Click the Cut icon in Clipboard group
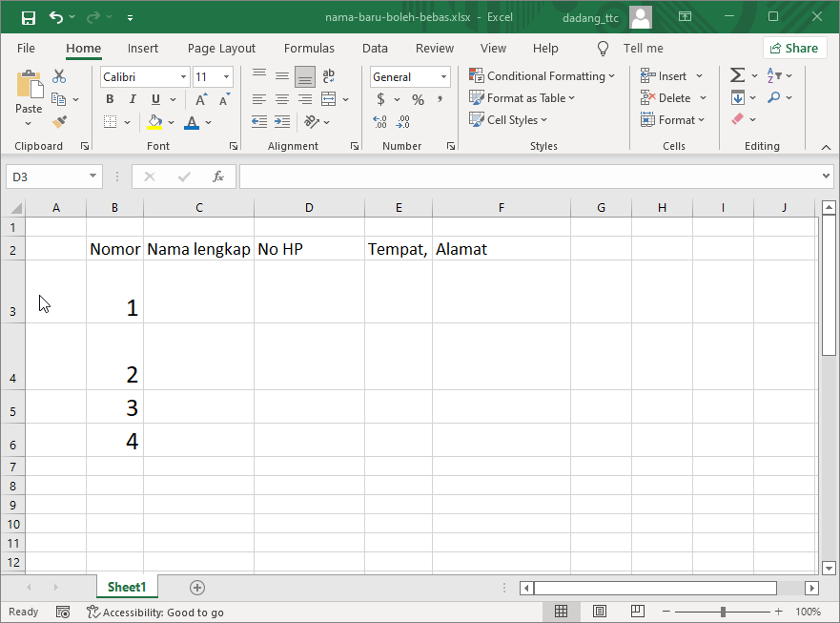The height and width of the screenshot is (623, 840). click(x=58, y=75)
